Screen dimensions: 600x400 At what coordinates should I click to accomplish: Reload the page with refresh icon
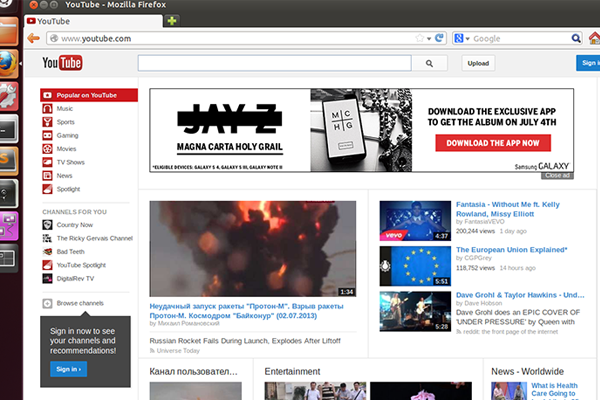pyautogui.click(x=439, y=38)
